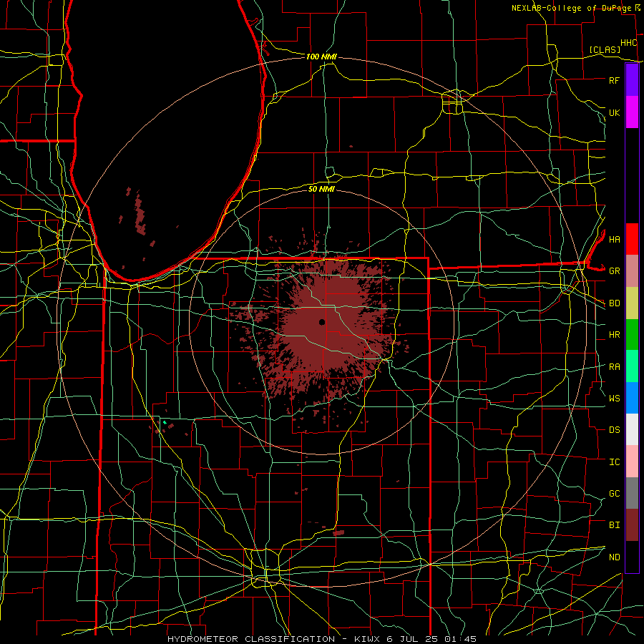Click the IC legend label
The height and width of the screenshot is (644, 644).
[x=615, y=462]
